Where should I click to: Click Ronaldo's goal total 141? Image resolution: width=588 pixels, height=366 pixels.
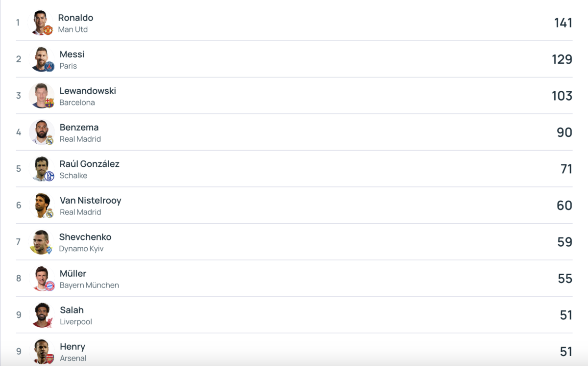[563, 23]
